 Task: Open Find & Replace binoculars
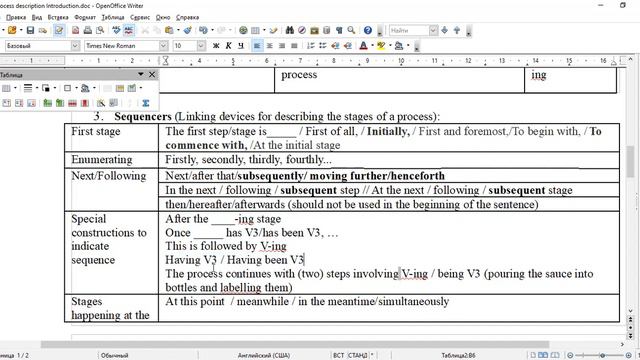click(290, 30)
